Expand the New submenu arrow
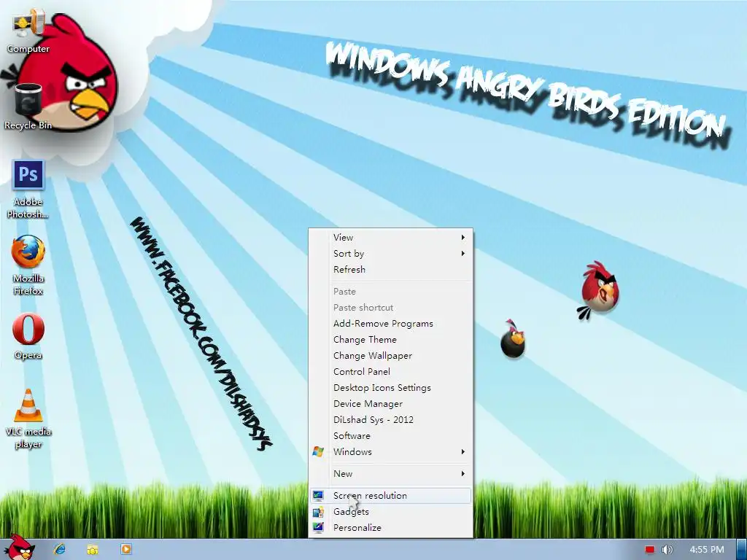The height and width of the screenshot is (560, 747). 462,474
